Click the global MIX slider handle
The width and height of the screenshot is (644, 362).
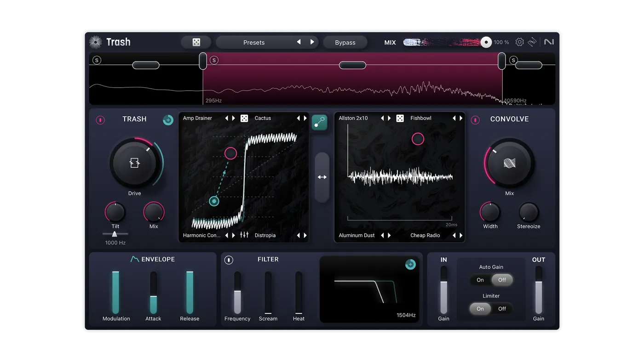[486, 42]
